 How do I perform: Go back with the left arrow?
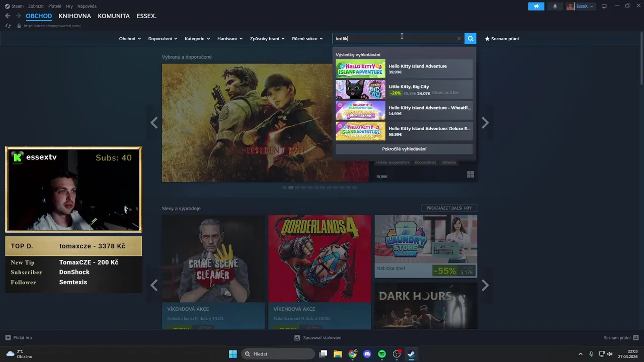[x=8, y=16]
